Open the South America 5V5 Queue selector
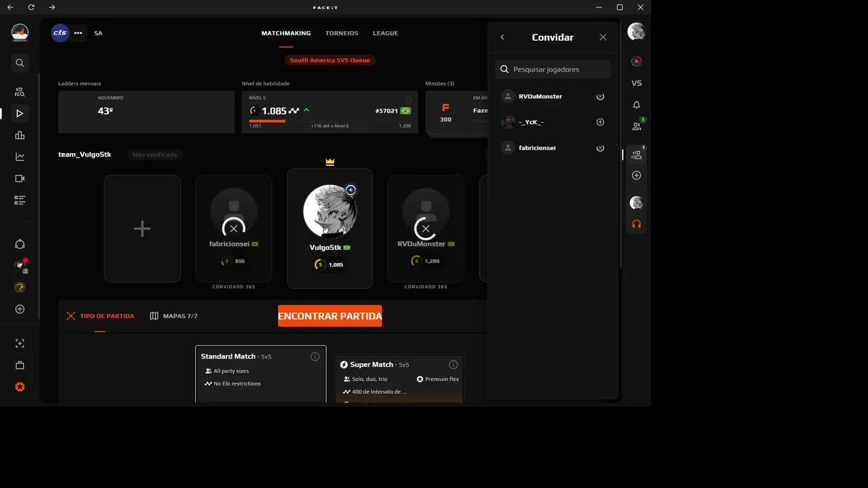This screenshot has height=488, width=868. (x=330, y=60)
